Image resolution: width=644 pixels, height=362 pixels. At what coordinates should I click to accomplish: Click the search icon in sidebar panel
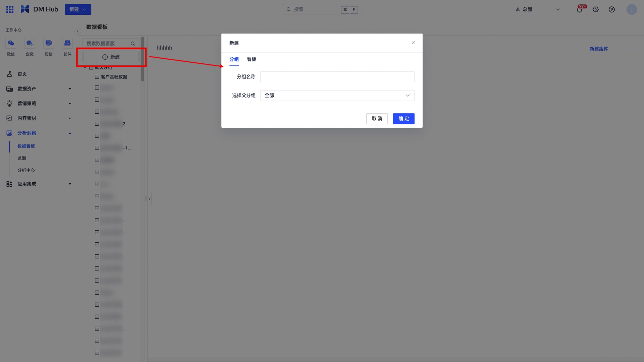pos(133,43)
